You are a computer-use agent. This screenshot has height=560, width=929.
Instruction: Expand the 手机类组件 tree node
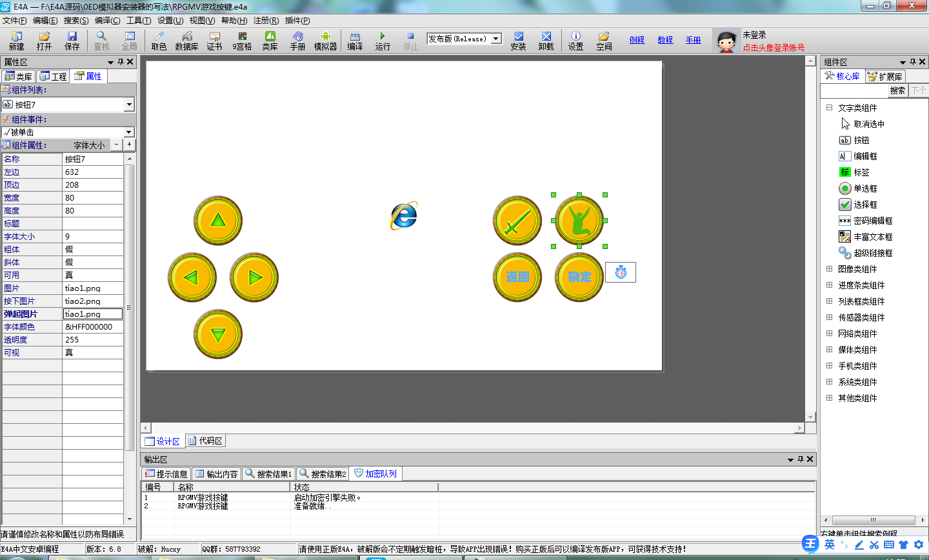coord(829,366)
